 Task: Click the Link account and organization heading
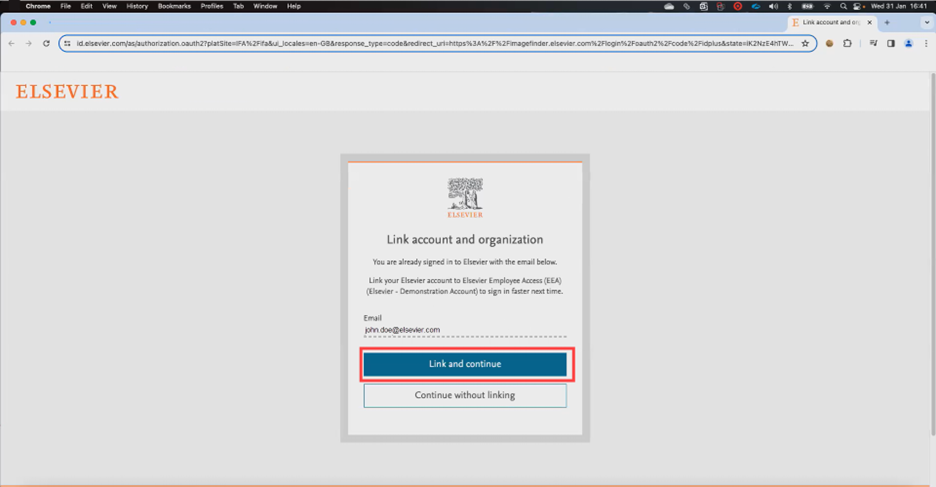point(464,239)
